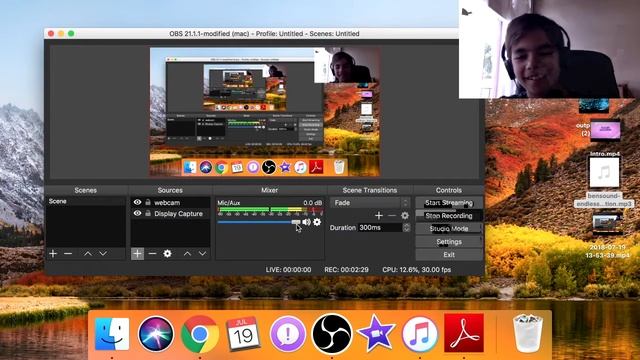Toggle visibility eye of Display Capture
Image resolution: width=640 pixels, height=360 pixels.
tap(138, 213)
